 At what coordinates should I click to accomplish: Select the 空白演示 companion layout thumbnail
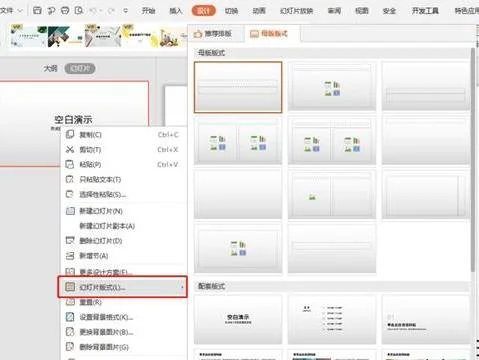pyautogui.click(x=238, y=319)
